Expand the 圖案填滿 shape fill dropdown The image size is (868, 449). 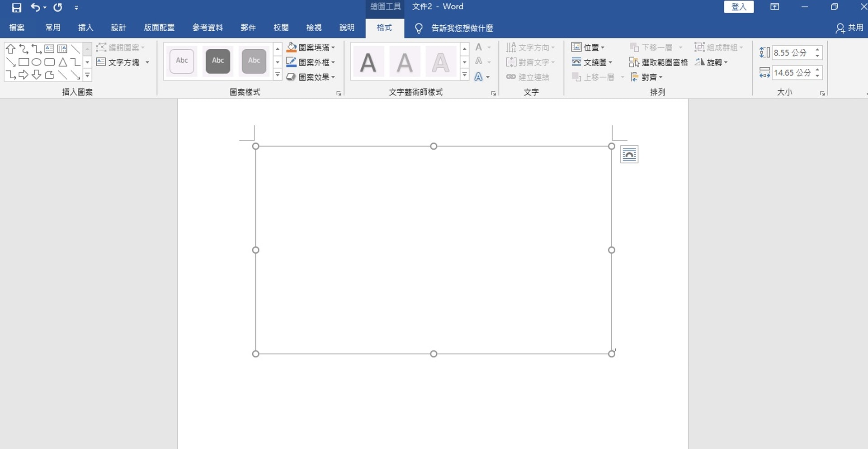coord(333,47)
